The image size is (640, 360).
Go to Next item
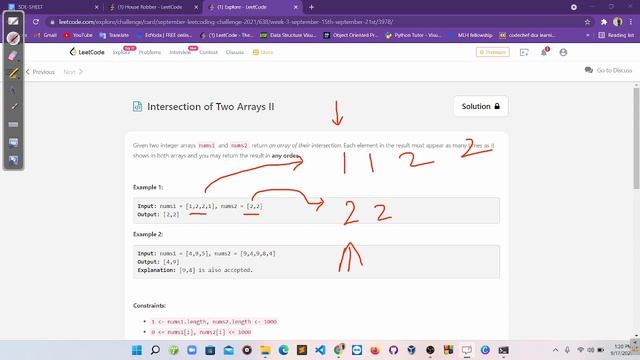(73, 72)
